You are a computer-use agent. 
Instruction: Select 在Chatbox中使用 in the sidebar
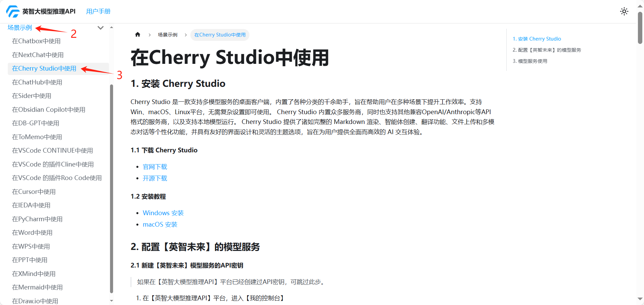pos(36,41)
